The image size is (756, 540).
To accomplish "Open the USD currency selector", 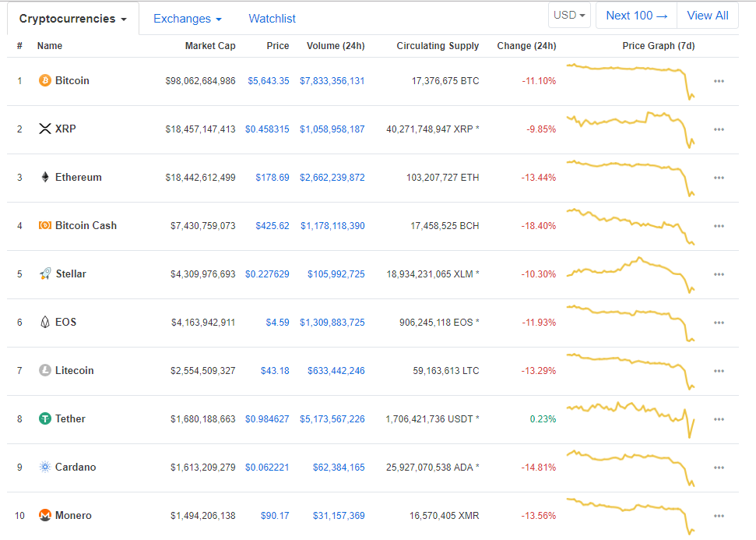I will [x=570, y=16].
